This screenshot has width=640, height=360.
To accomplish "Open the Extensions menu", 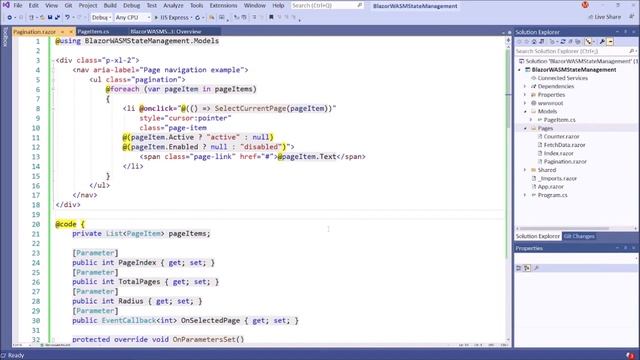I will (223, 5).
